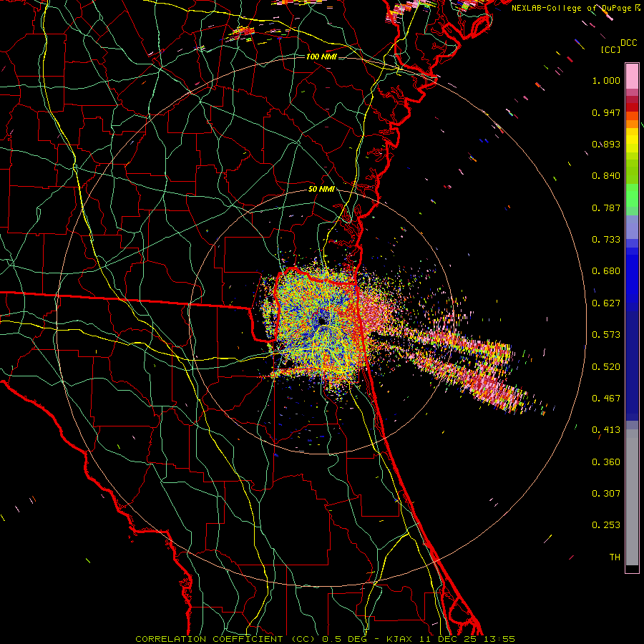This screenshot has height=644, width=644.
Task: Select the 1.000 legend value
Action: [x=606, y=80]
